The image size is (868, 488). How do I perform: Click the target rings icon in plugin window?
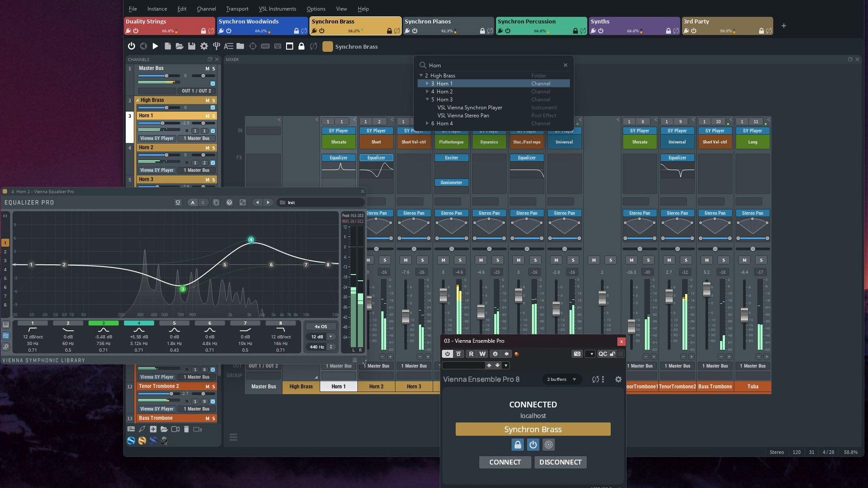click(548, 444)
